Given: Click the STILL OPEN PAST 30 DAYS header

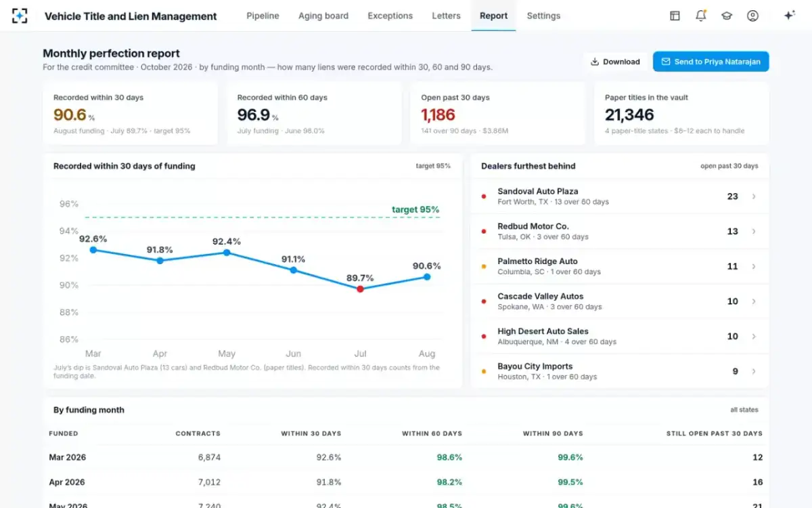Looking at the screenshot, I should (715, 433).
